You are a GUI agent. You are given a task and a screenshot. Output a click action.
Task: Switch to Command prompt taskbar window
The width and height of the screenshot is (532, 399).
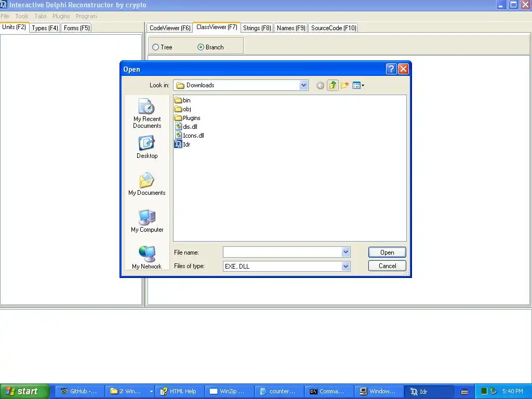click(328, 391)
